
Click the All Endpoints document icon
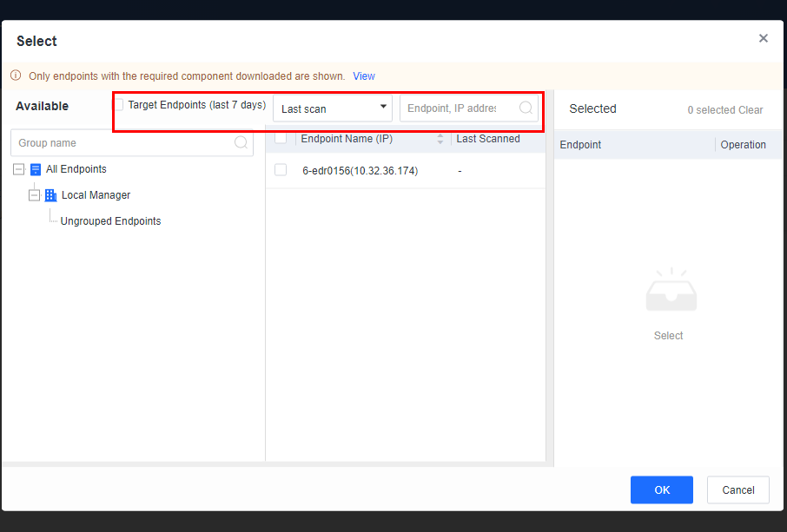point(36,169)
